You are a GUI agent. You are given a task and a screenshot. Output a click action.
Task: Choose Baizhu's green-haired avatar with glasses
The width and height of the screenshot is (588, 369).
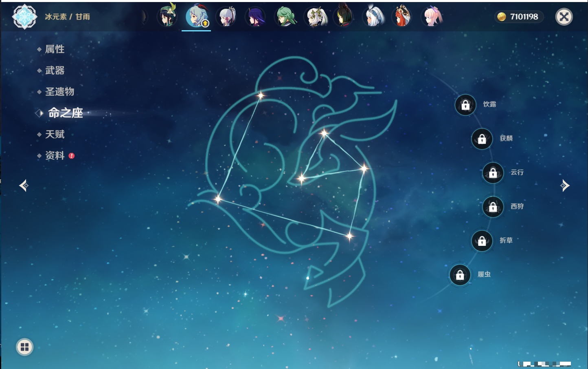point(285,17)
